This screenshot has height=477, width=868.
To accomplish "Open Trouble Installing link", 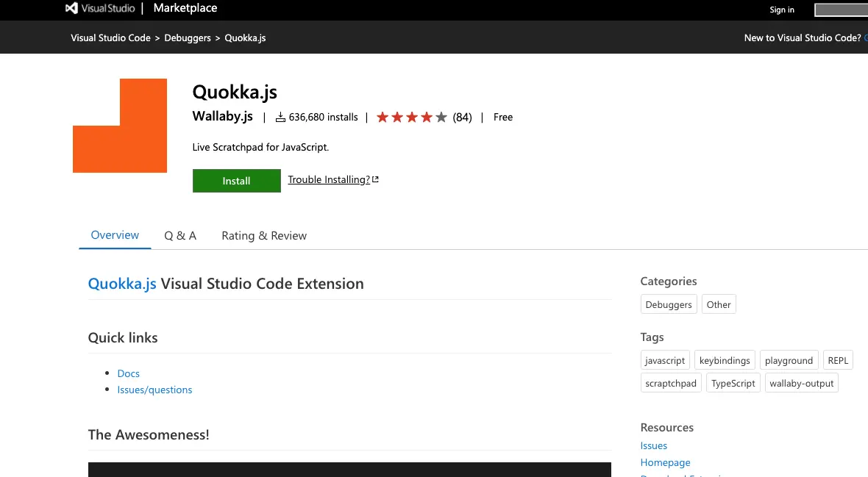I will (x=329, y=180).
